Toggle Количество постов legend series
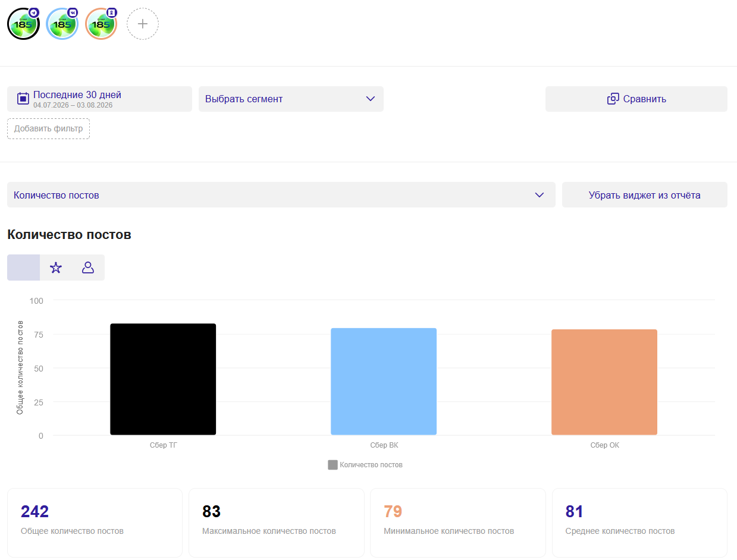The width and height of the screenshot is (737, 560). tap(365, 465)
